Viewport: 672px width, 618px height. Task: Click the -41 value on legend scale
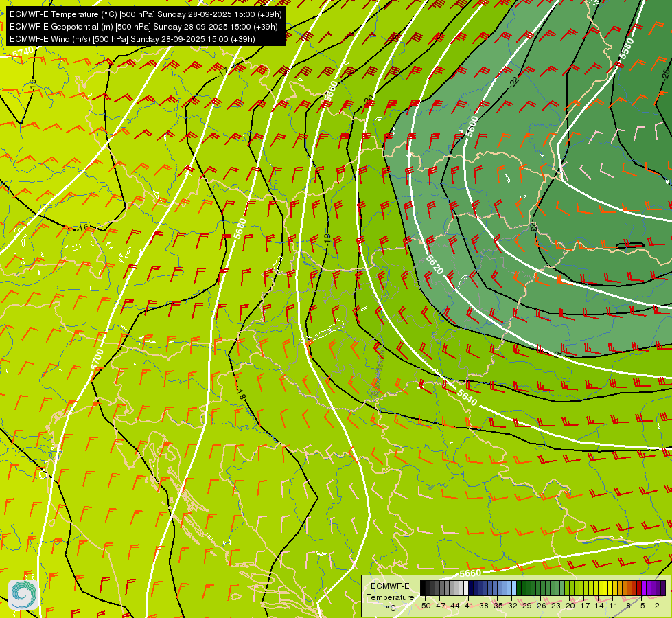pos(469,606)
